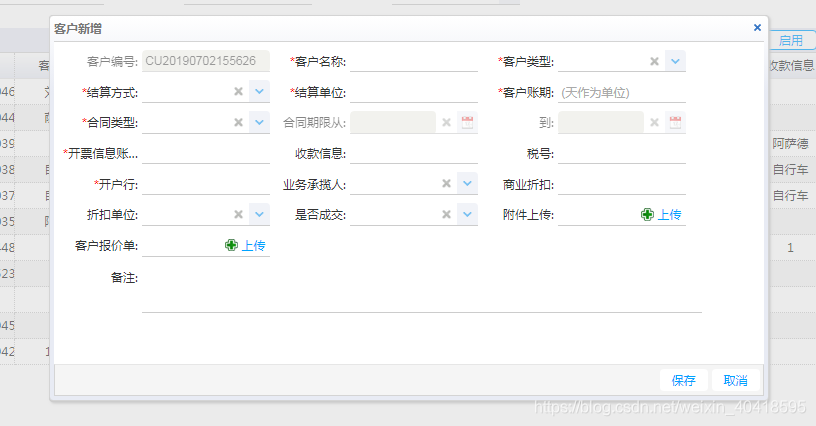Open calendar picker for 合同期限从 date
The width and height of the screenshot is (816, 426).
(467, 122)
